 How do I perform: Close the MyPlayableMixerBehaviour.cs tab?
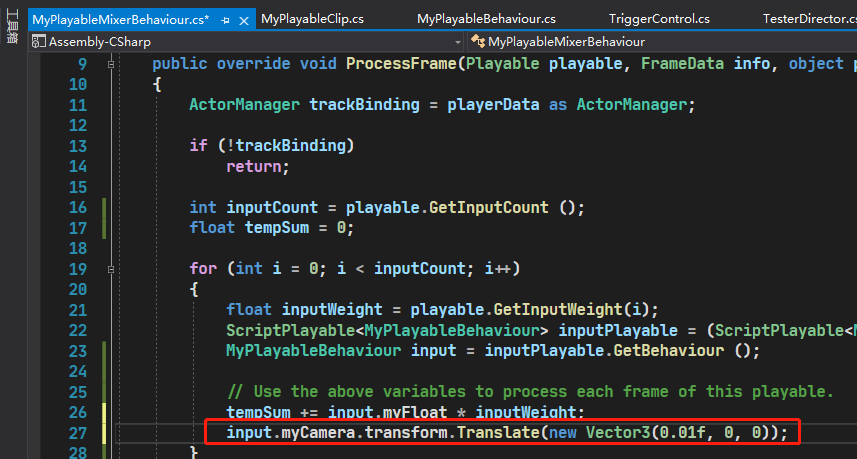(x=244, y=21)
